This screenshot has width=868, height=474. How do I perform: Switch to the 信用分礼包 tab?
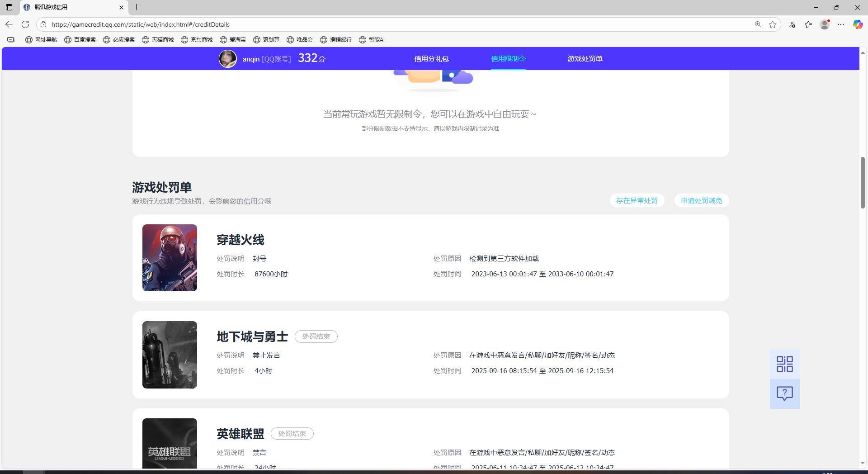click(x=432, y=58)
